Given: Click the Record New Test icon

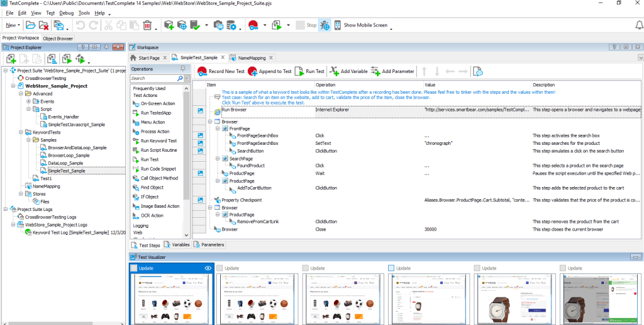Looking at the screenshot, I should click(203, 71).
